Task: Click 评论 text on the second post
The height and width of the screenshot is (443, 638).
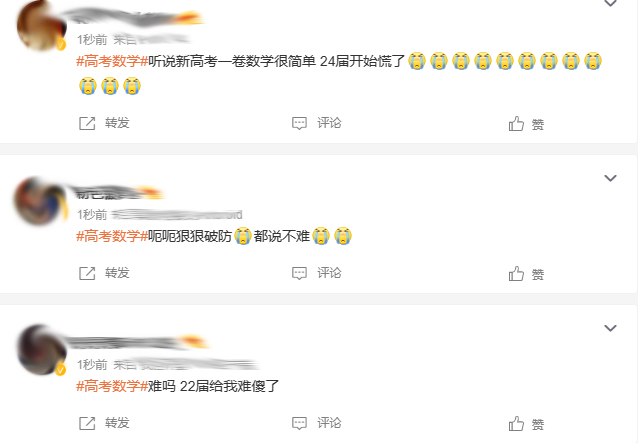Action: pos(329,273)
